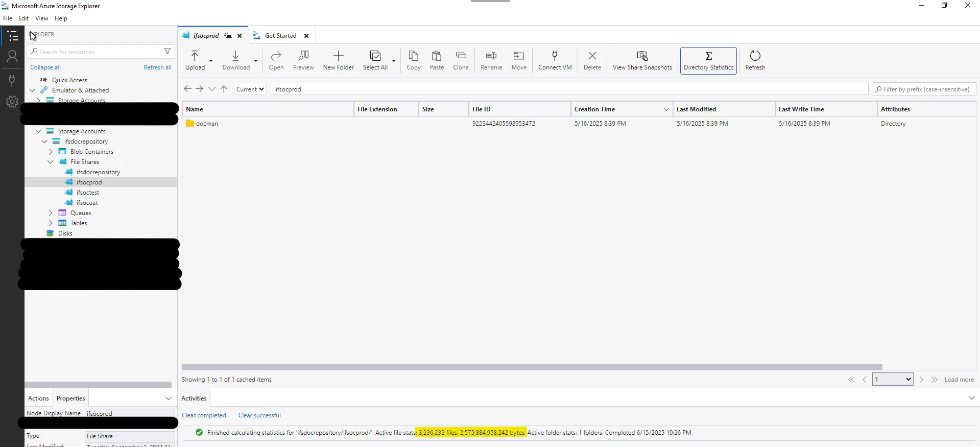Open the Upload dropdown arrow
The image size is (980, 447).
click(x=211, y=61)
